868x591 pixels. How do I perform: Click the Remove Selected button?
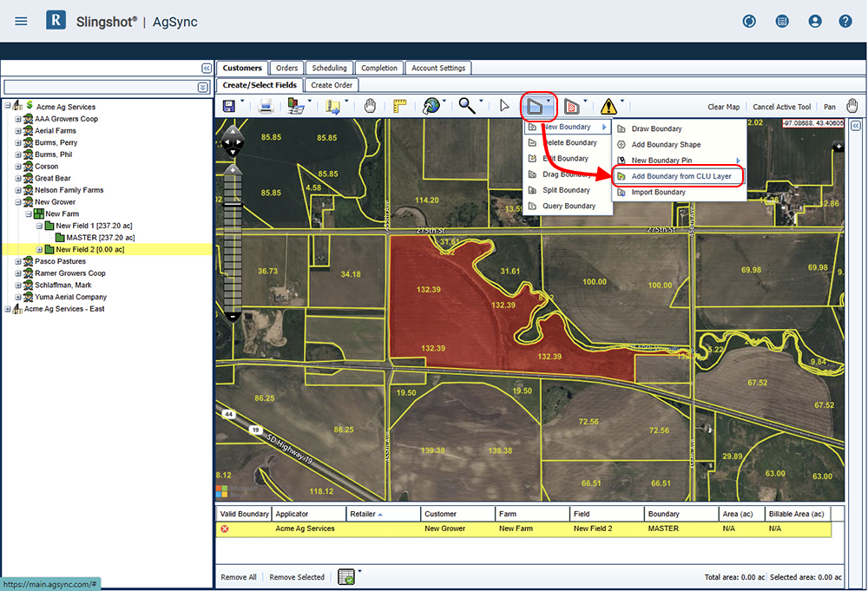click(x=297, y=577)
